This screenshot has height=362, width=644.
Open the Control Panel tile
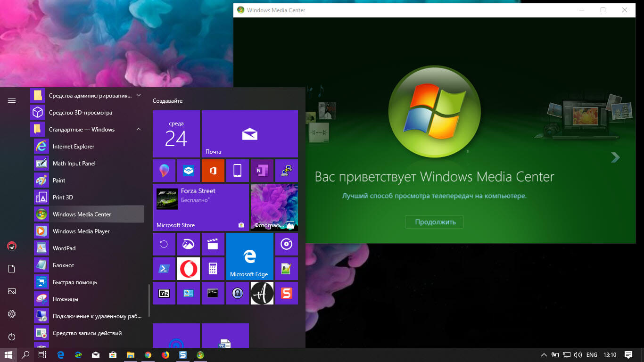click(189, 293)
